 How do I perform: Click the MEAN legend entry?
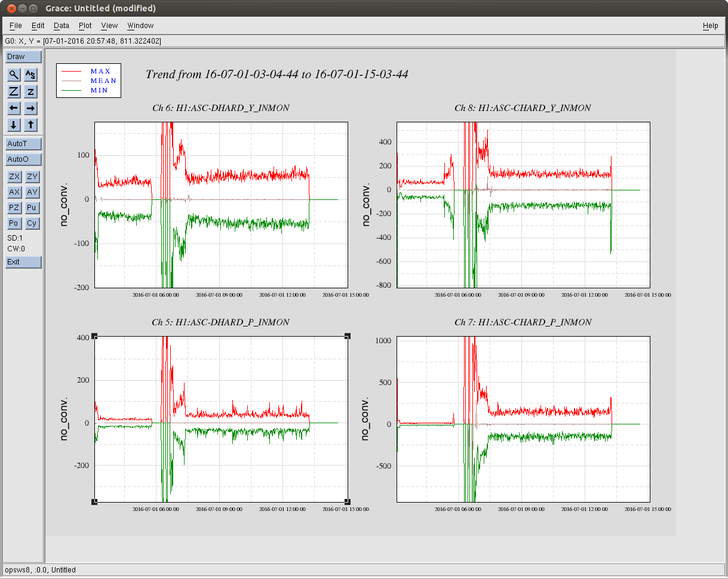[103, 81]
